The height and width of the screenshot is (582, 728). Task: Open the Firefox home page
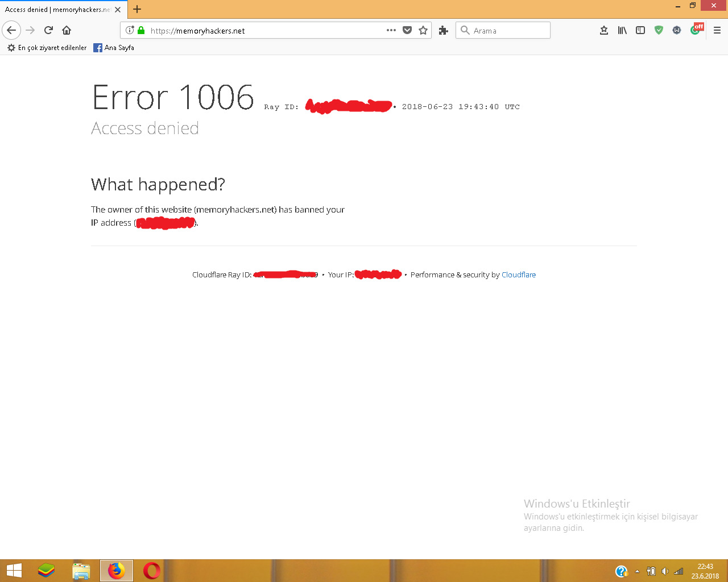click(x=67, y=30)
